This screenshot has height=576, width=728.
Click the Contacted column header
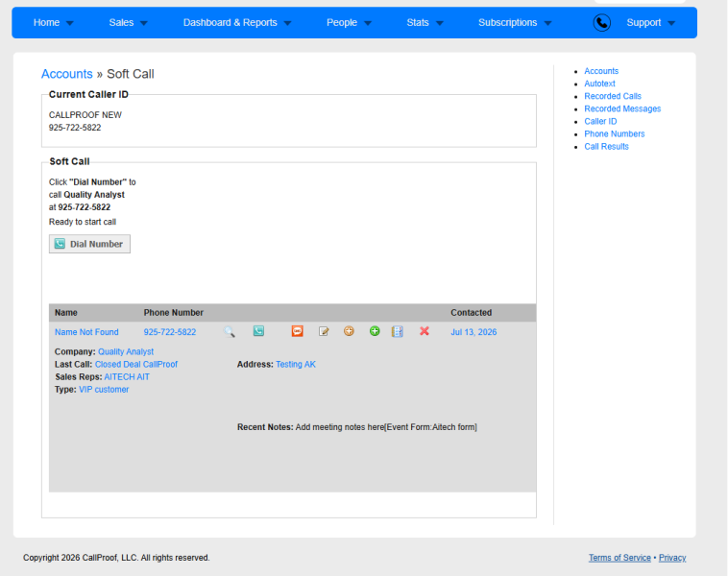coord(471,313)
